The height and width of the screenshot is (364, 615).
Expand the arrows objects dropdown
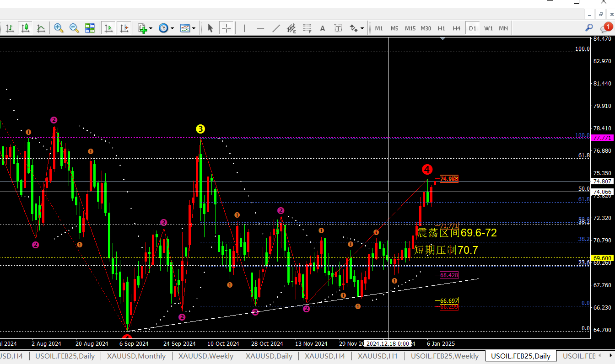pos(362,28)
